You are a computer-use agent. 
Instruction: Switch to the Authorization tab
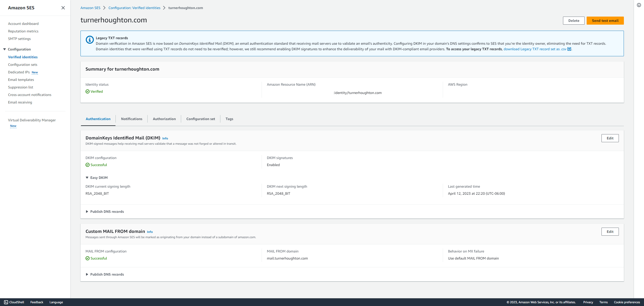click(164, 119)
